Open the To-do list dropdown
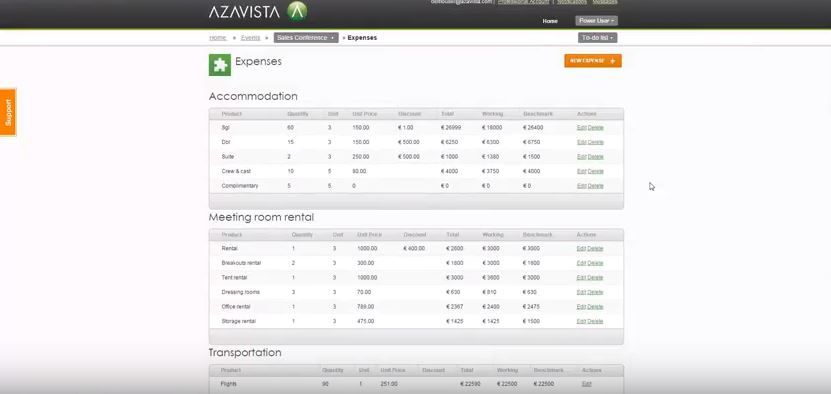Viewport: 831px width, 394px height. tap(597, 38)
